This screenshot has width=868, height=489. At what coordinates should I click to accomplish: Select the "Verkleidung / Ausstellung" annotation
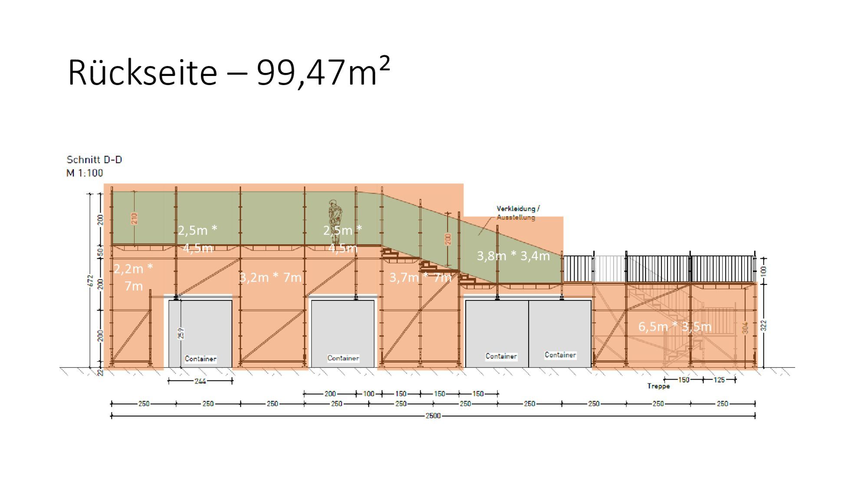(x=518, y=213)
